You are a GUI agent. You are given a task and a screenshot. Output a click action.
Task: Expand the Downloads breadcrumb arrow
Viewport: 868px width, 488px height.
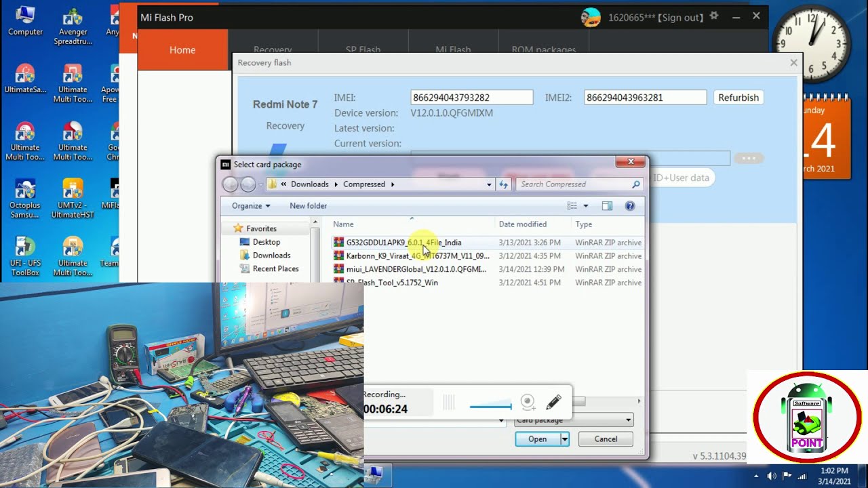coord(336,184)
